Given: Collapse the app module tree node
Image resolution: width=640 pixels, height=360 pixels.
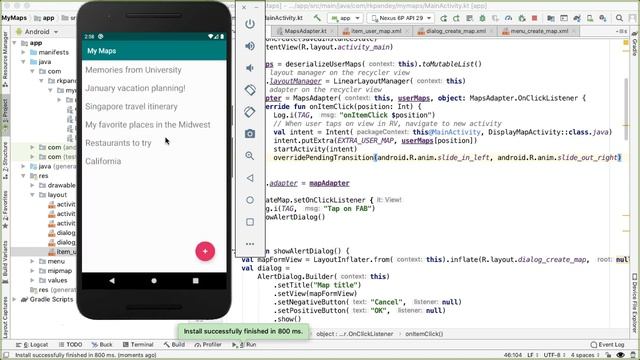Looking at the screenshot, I should (15, 43).
